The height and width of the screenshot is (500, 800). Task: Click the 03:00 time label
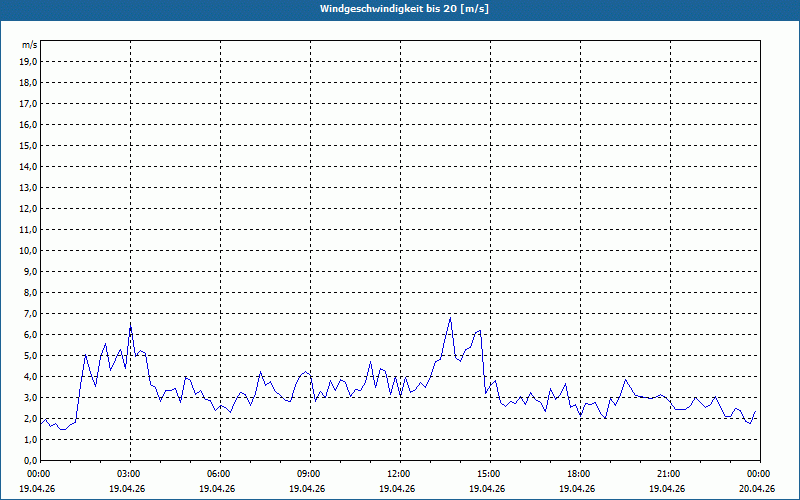[x=131, y=474]
